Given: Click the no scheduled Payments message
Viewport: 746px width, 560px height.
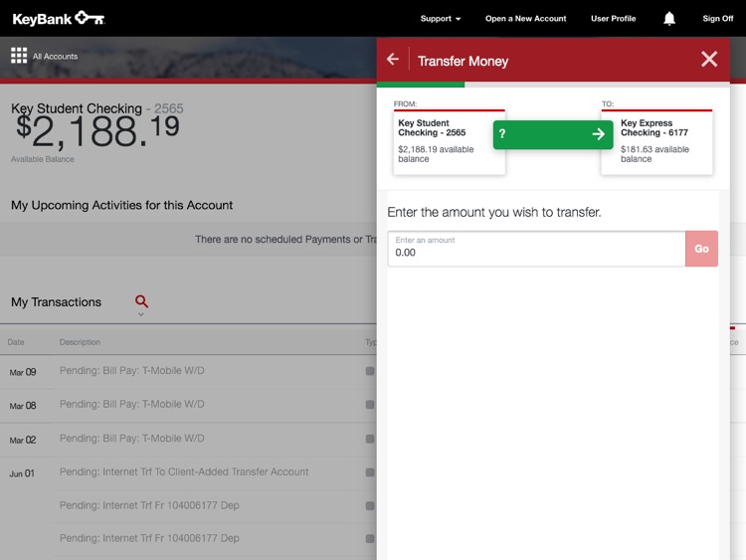Looking at the screenshot, I should click(285, 240).
